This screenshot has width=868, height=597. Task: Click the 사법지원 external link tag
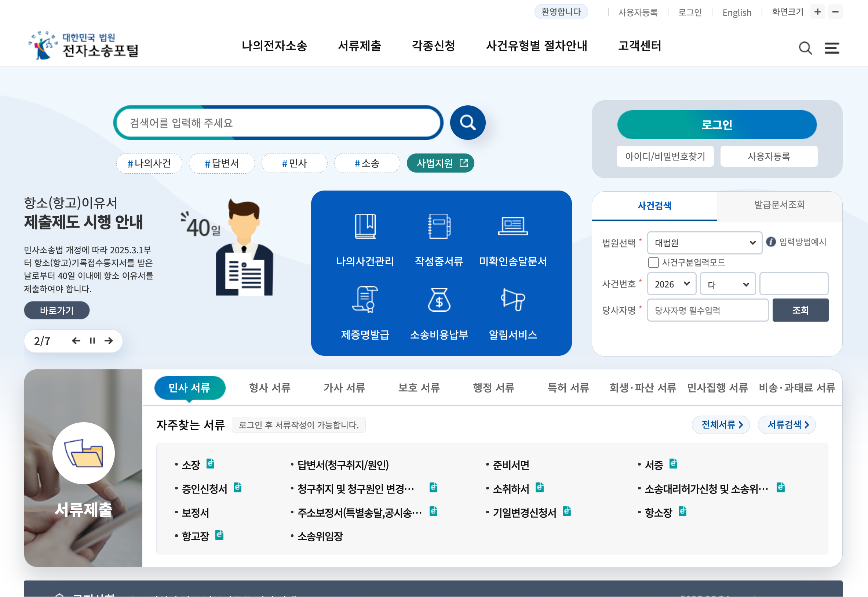coord(440,163)
